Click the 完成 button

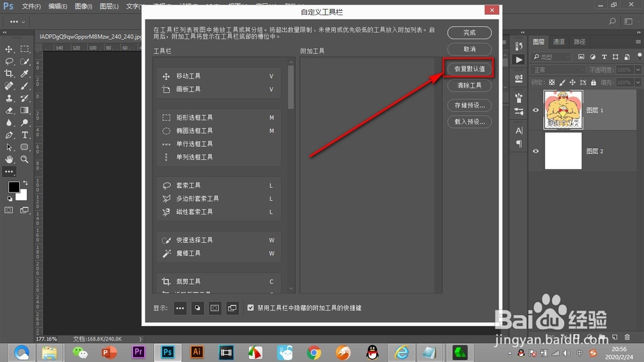469,32
